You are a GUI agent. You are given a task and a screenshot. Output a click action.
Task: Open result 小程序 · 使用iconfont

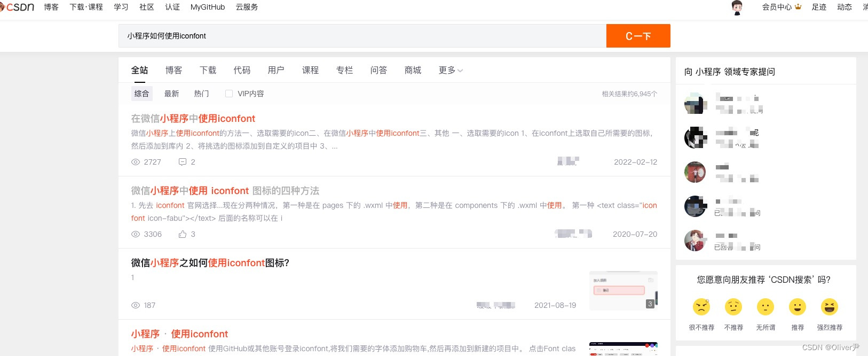point(179,334)
